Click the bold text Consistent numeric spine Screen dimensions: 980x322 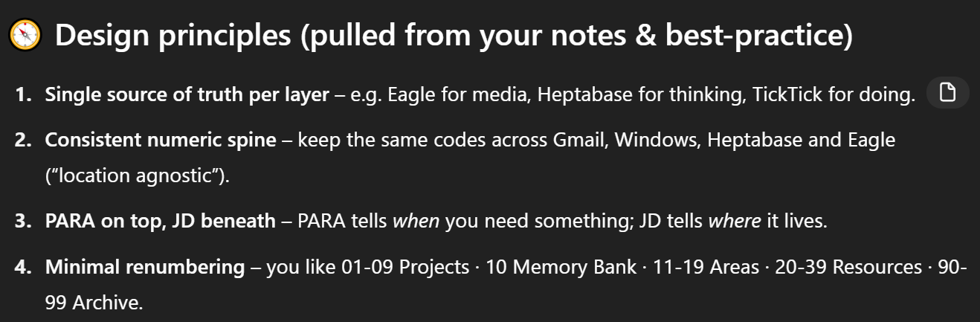click(x=161, y=140)
